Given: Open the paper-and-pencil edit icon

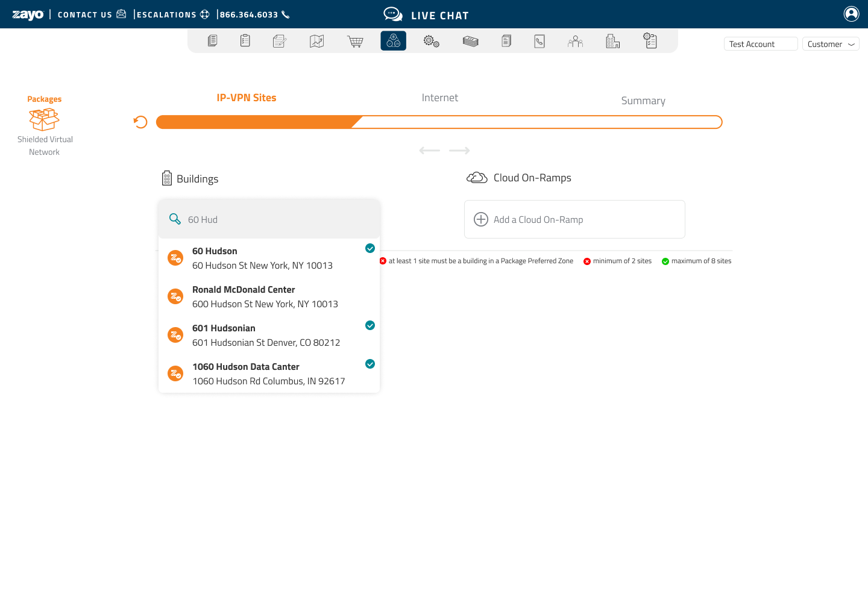Looking at the screenshot, I should (x=280, y=41).
